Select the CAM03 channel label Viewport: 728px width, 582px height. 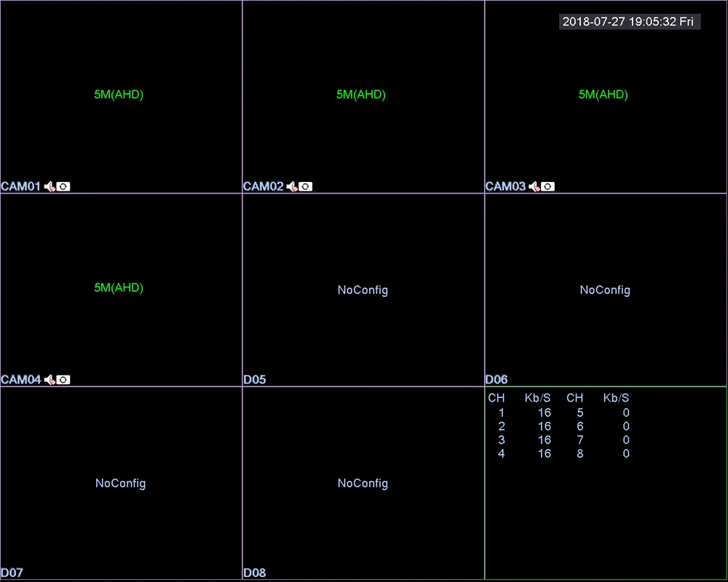[x=506, y=186]
